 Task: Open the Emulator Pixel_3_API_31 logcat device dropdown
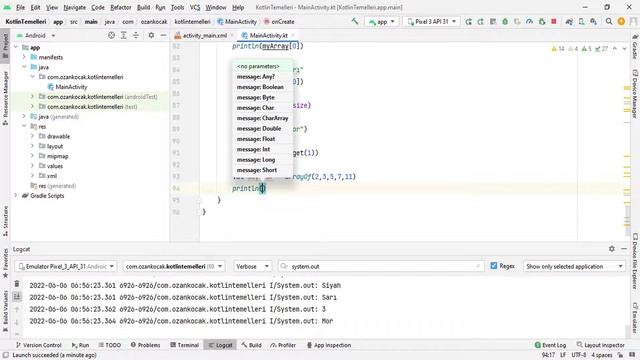click(66, 266)
